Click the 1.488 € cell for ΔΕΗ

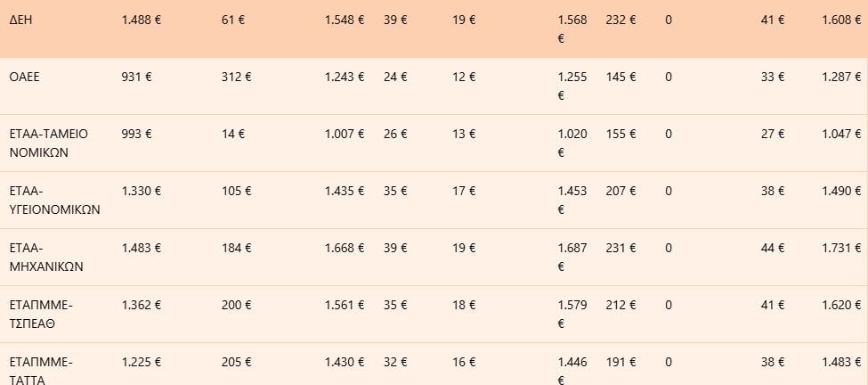pyautogui.click(x=142, y=20)
